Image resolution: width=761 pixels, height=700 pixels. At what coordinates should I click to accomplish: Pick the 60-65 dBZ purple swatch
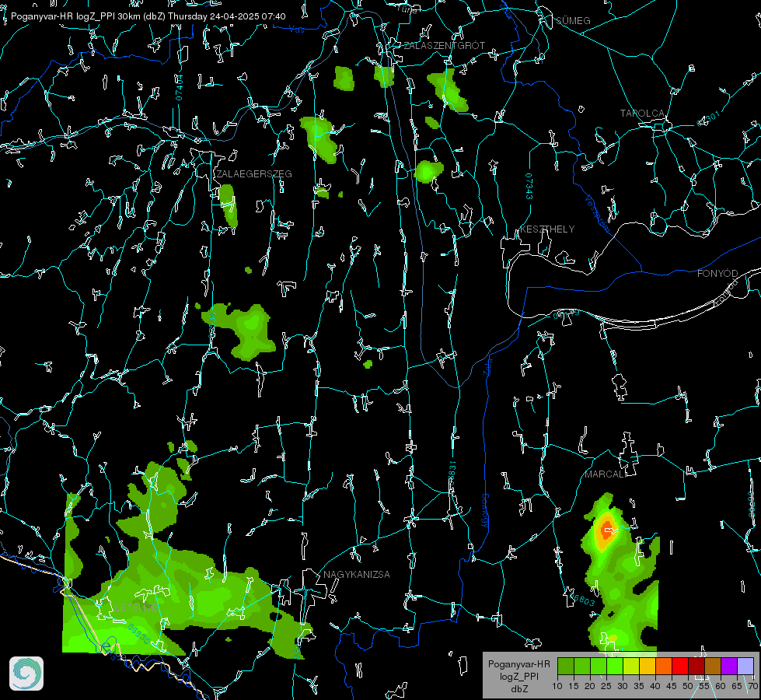pyautogui.click(x=729, y=666)
